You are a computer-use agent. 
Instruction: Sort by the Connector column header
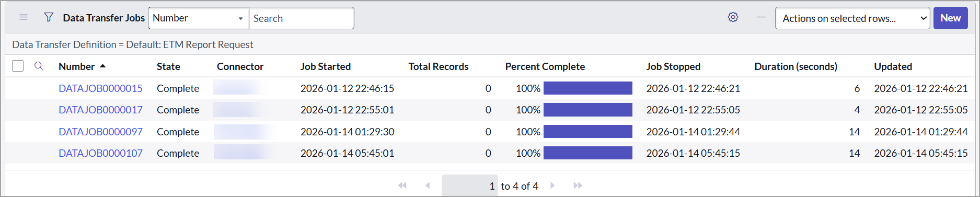[240, 66]
